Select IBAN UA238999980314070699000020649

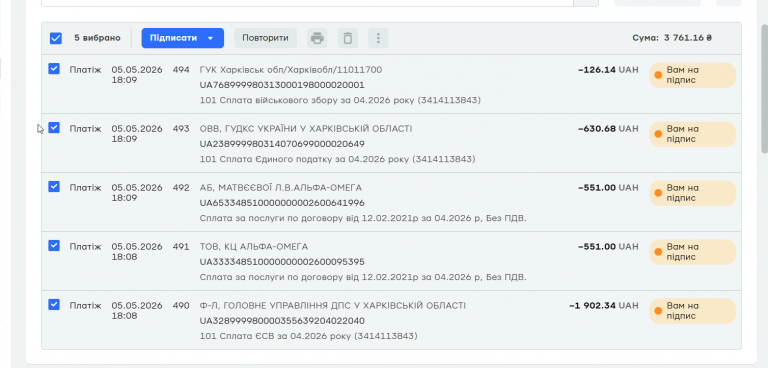282,144
